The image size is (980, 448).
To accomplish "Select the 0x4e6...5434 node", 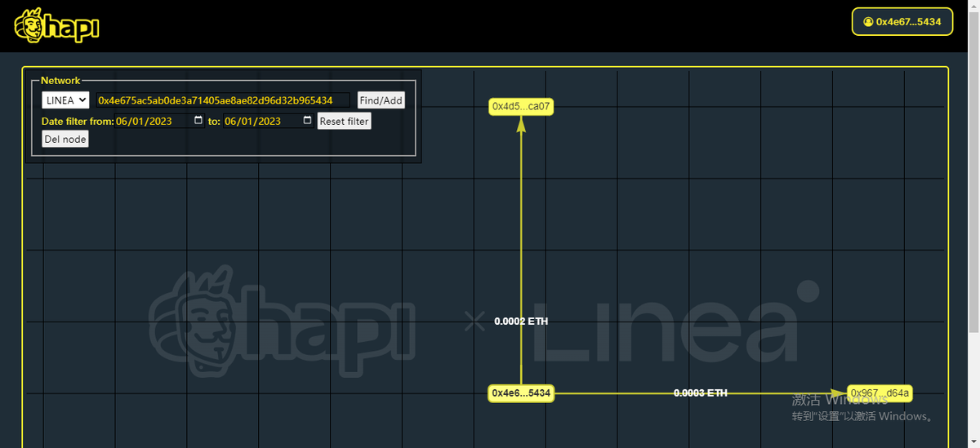I will click(x=521, y=393).
